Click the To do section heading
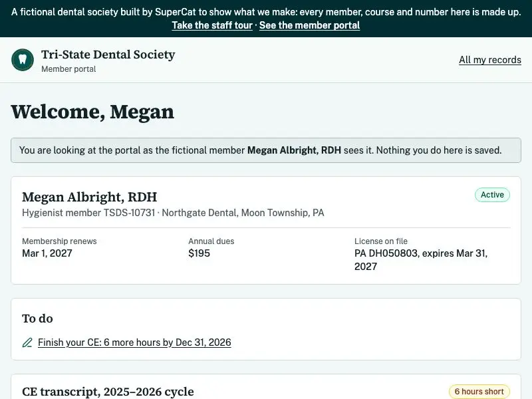The image size is (532, 399). coord(37,319)
